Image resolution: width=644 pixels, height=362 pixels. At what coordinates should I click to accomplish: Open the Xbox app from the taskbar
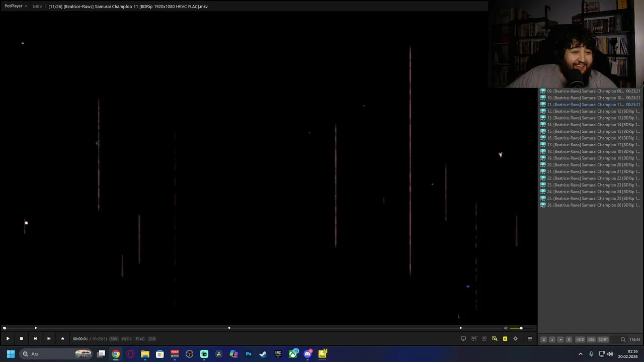293,354
